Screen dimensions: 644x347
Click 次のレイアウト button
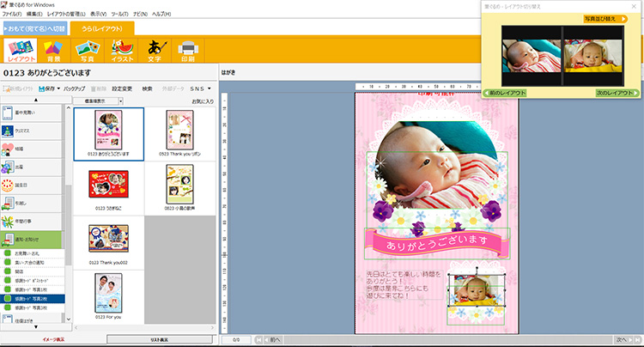pyautogui.click(x=616, y=92)
